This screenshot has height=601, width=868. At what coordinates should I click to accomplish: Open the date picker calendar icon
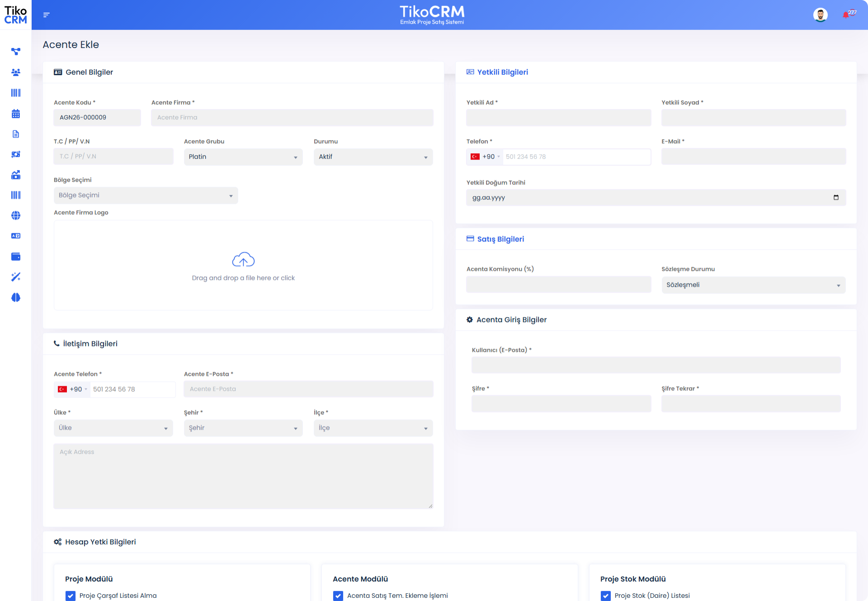coord(836,198)
